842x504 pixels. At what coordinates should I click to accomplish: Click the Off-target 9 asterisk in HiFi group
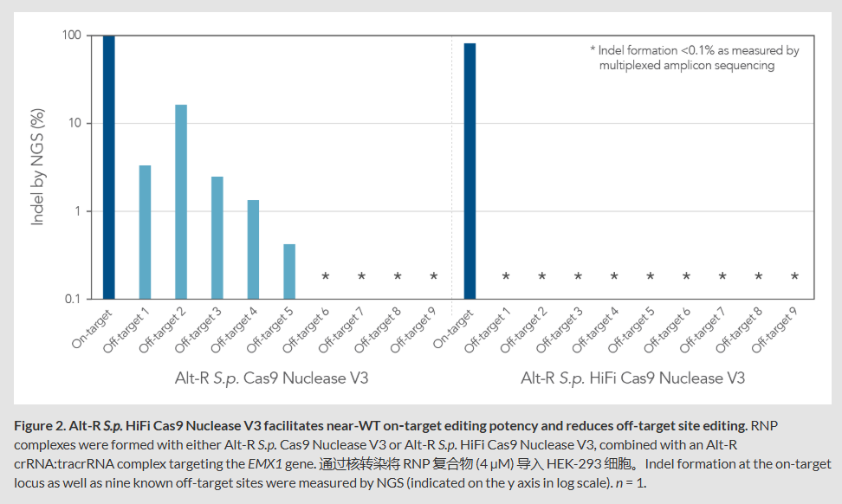(x=794, y=277)
